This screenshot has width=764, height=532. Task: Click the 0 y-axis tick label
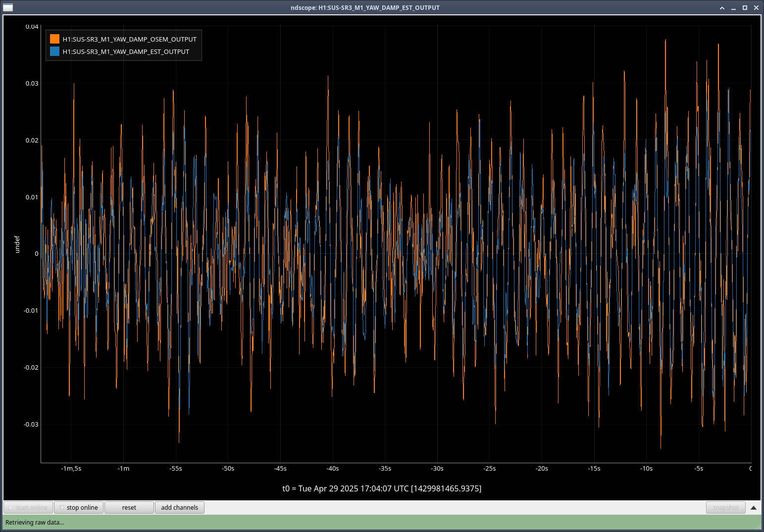[x=37, y=254]
